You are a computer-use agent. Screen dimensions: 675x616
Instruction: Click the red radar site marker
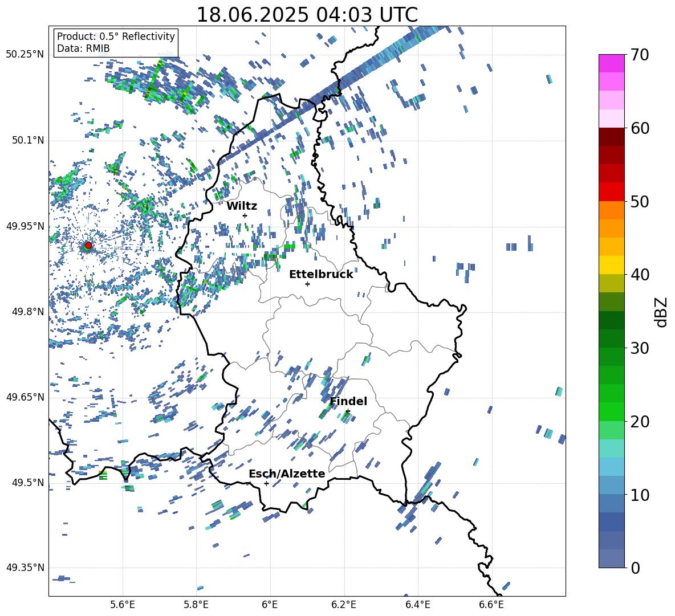[x=88, y=246]
